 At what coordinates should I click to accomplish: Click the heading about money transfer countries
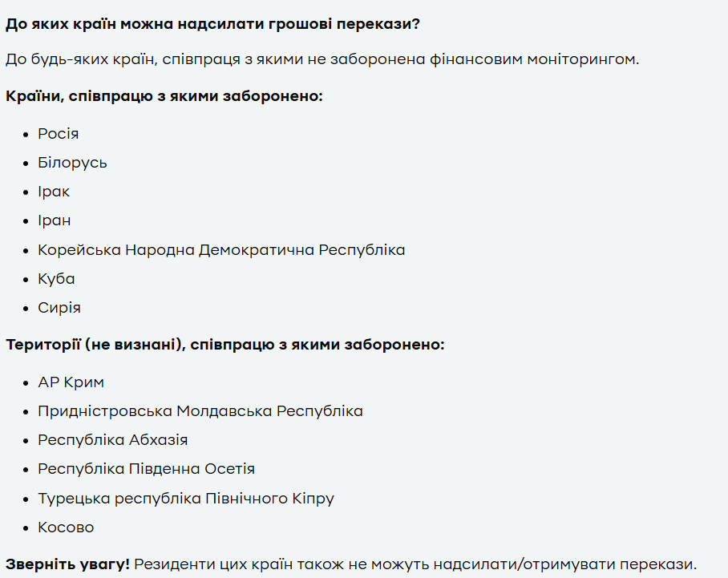pos(212,23)
